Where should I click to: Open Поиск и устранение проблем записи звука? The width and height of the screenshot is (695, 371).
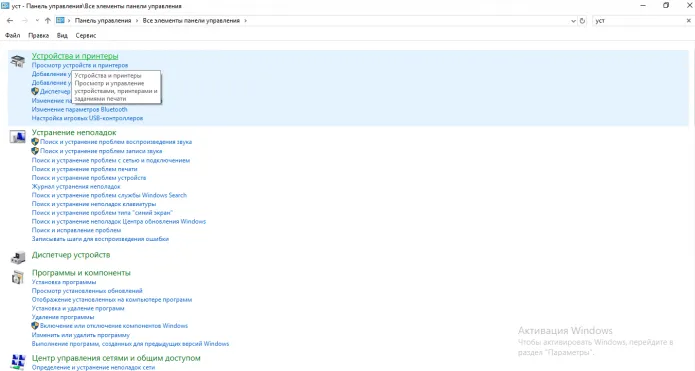(101, 151)
